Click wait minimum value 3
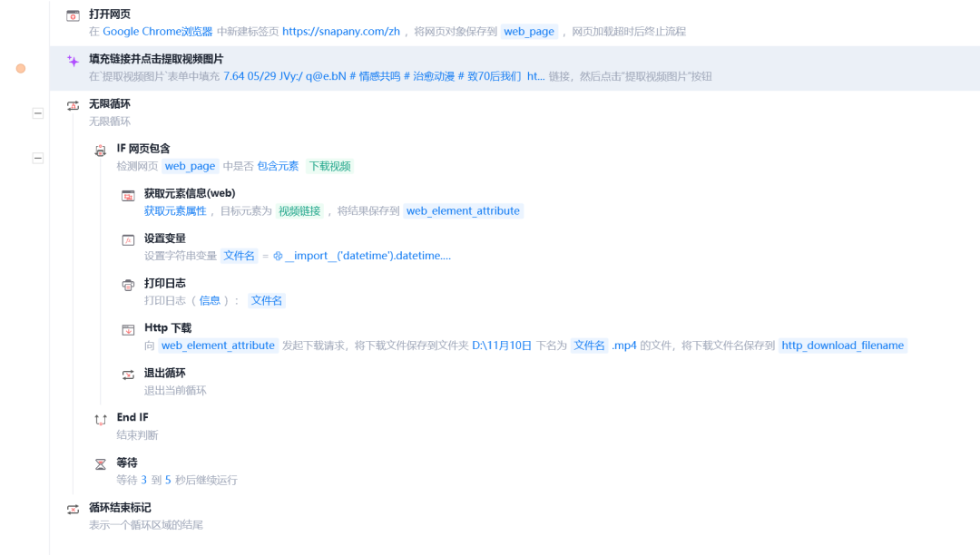The width and height of the screenshot is (980, 555). tap(143, 480)
